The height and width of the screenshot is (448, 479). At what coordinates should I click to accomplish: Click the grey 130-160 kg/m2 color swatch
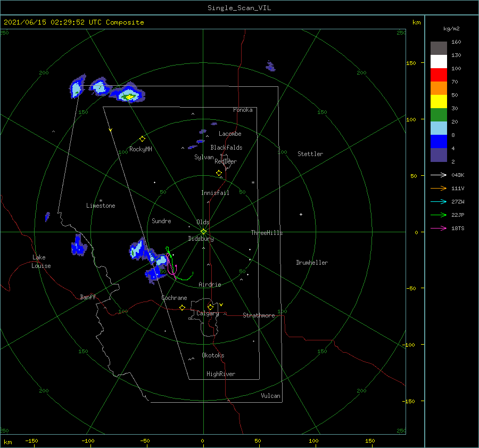pos(439,48)
